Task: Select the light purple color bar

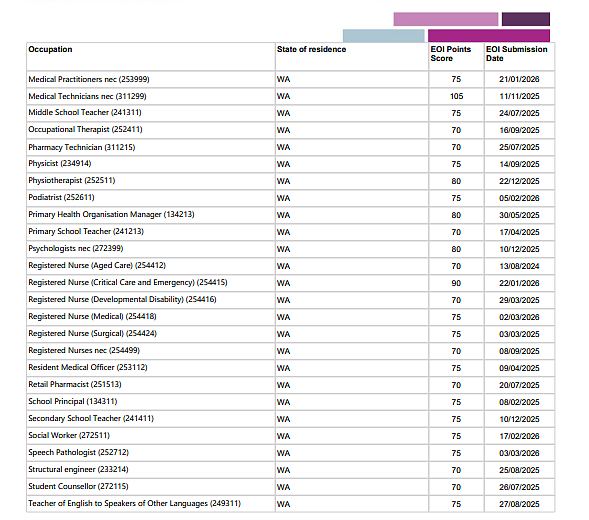Action: click(x=446, y=19)
